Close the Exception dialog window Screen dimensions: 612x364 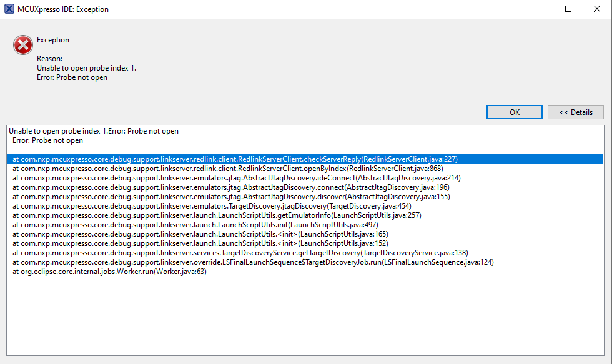(x=597, y=9)
